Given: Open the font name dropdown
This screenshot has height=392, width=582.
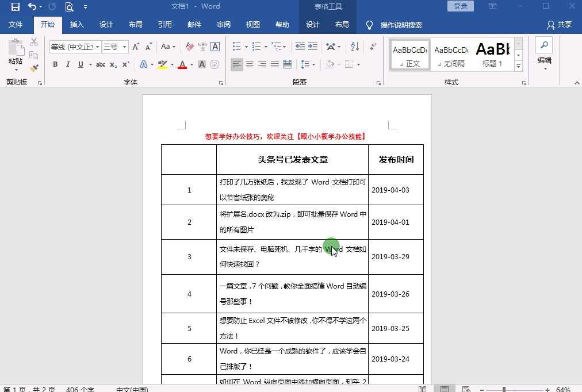Looking at the screenshot, I should [97, 47].
